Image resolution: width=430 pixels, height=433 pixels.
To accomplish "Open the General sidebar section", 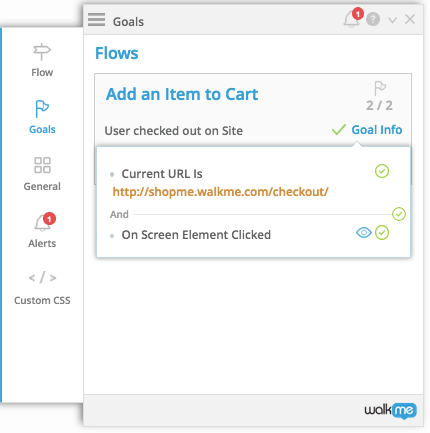I will (42, 174).
